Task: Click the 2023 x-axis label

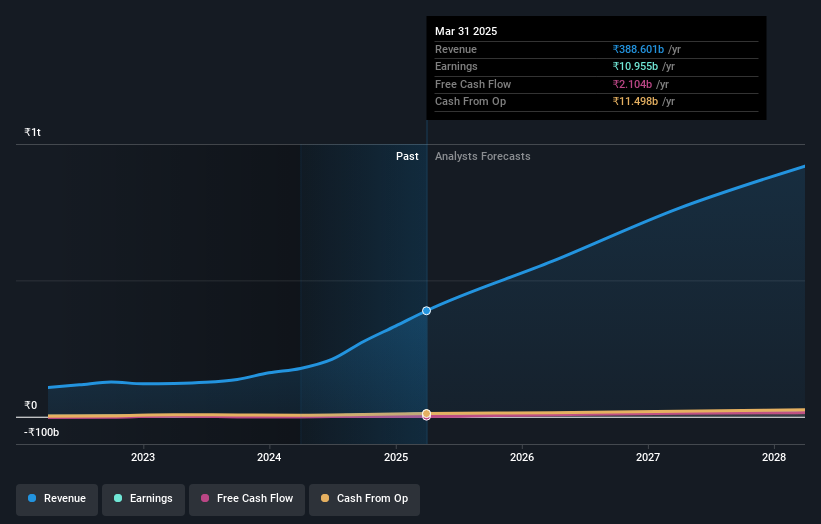Action: coord(143,457)
